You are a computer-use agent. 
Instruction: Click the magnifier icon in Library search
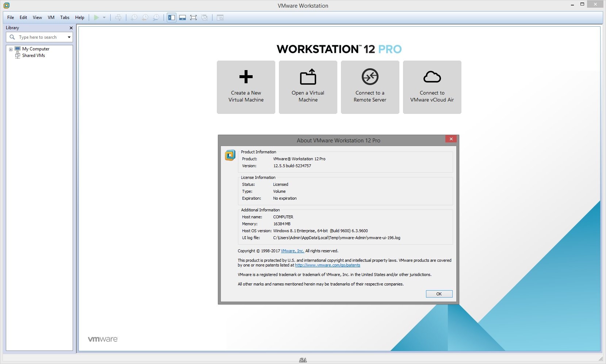(12, 37)
